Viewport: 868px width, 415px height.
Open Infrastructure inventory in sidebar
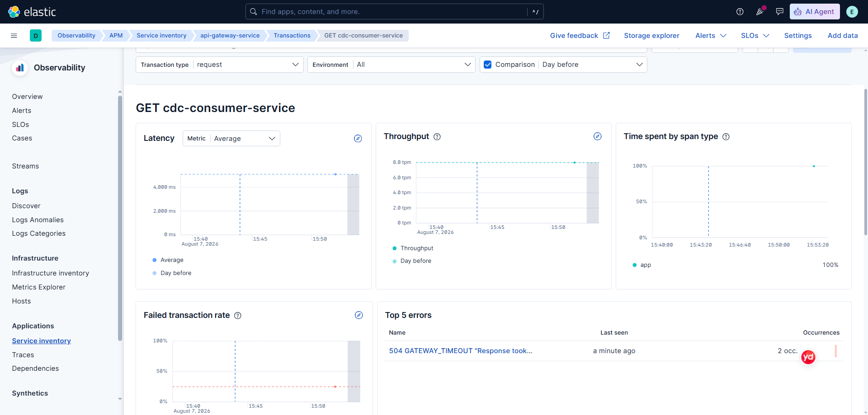click(x=51, y=273)
